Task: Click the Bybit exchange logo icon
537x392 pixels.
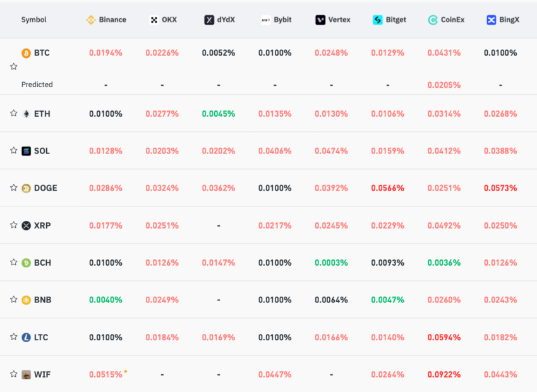Action: [266, 20]
